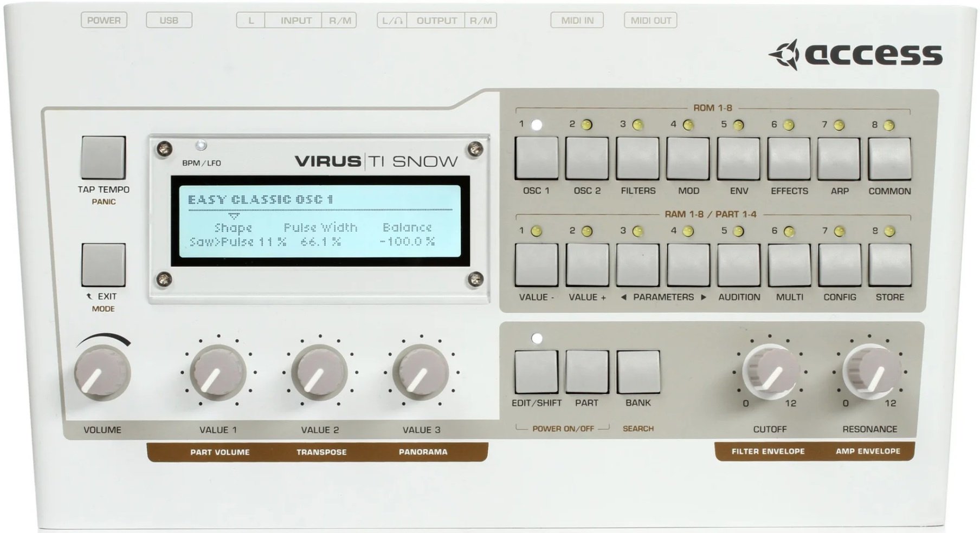Click the lit ROM 1 LED
980x533 pixels.
coord(537,125)
